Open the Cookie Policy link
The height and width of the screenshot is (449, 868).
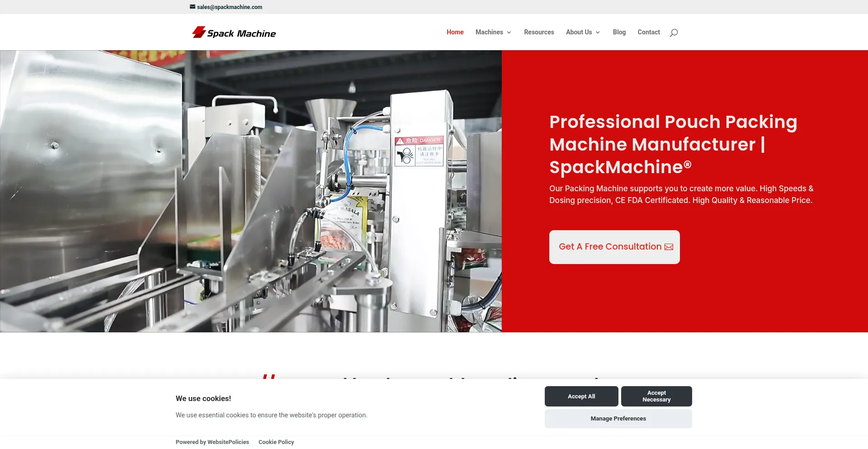tap(276, 442)
